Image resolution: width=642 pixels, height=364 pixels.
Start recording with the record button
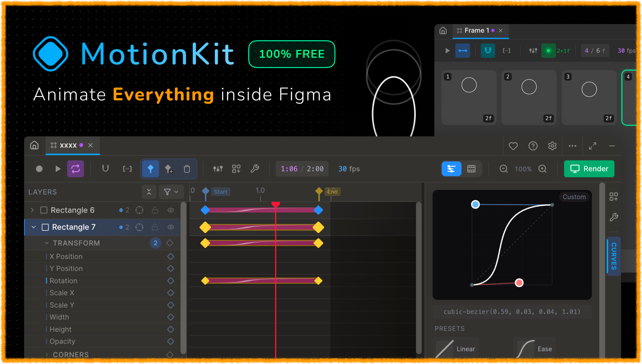click(x=39, y=169)
